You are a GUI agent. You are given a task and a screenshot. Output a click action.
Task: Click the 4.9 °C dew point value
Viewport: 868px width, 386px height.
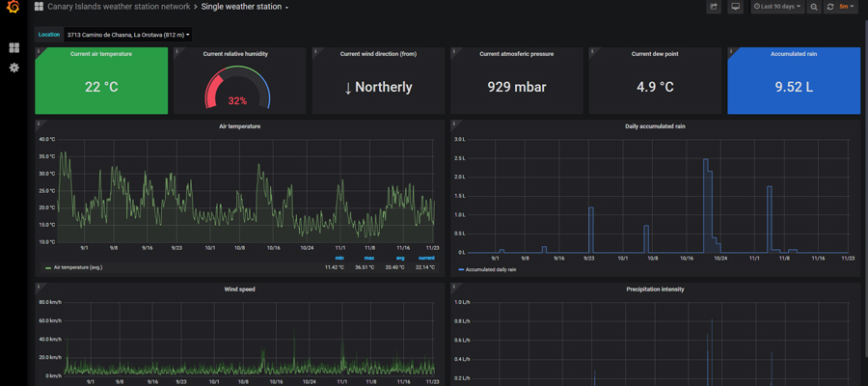(655, 87)
